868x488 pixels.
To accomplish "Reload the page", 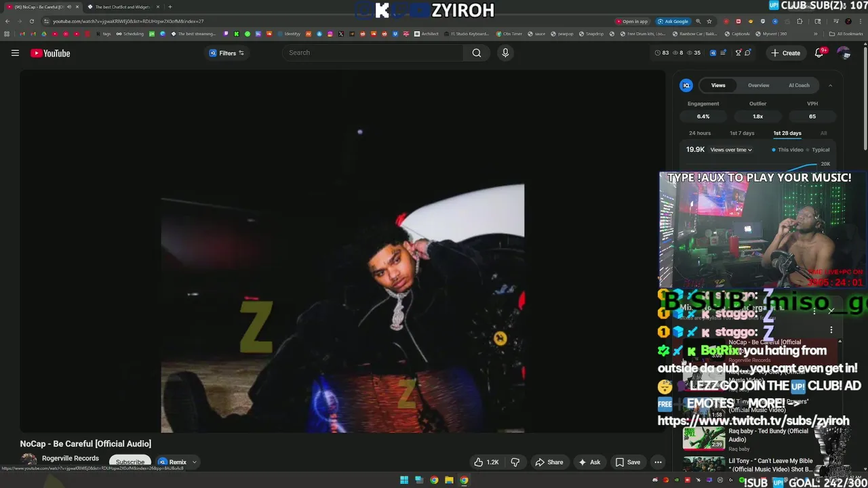I will click(x=31, y=21).
